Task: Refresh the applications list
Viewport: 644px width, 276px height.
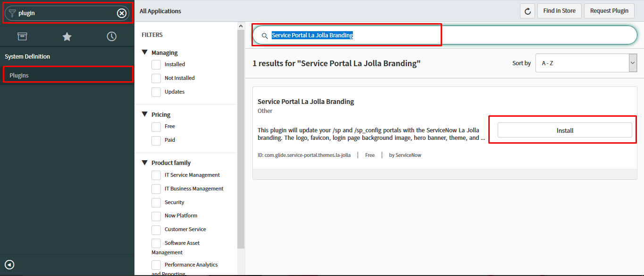Action: click(x=527, y=11)
